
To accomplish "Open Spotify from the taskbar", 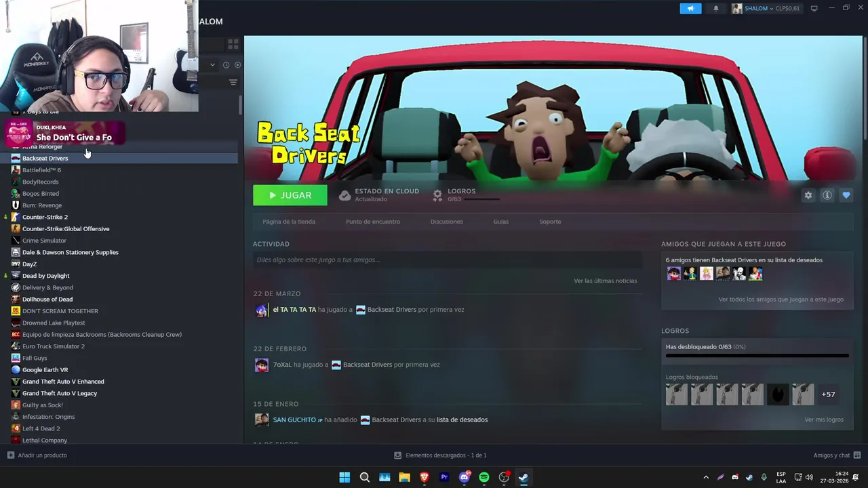I will pyautogui.click(x=484, y=477).
